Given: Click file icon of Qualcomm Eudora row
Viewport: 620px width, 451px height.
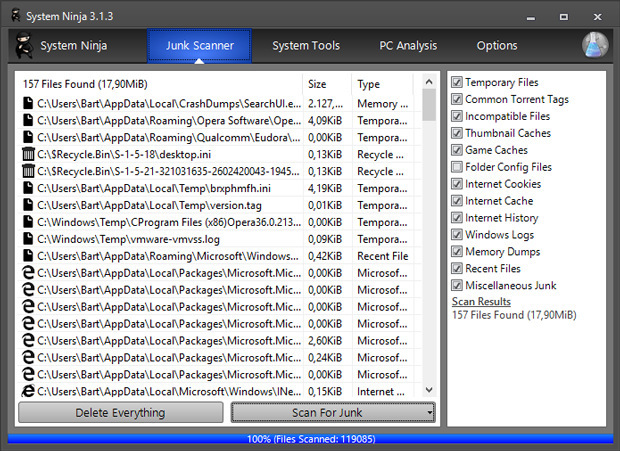Looking at the screenshot, I should click(x=28, y=137).
